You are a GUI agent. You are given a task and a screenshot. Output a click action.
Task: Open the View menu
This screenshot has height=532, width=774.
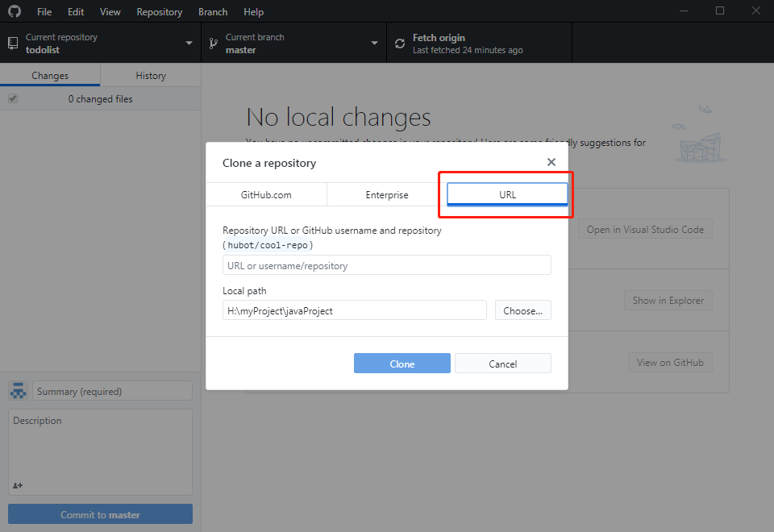(110, 12)
